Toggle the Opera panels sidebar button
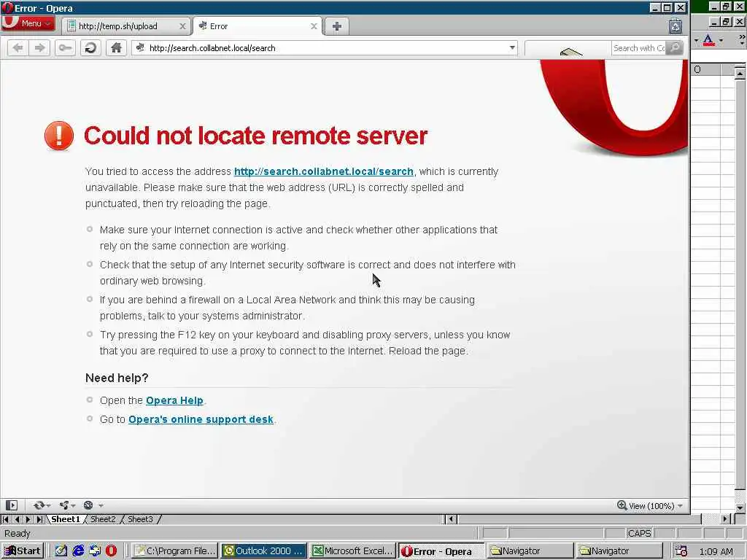Viewport: 747px width, 560px height. (x=12, y=505)
